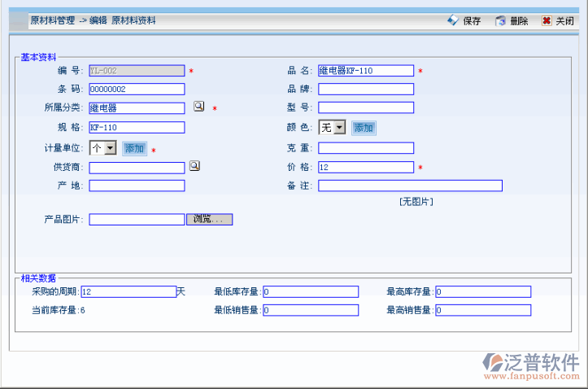The image size is (588, 389).
Task: Click the [无图片] placeholder text
Action: (x=416, y=202)
